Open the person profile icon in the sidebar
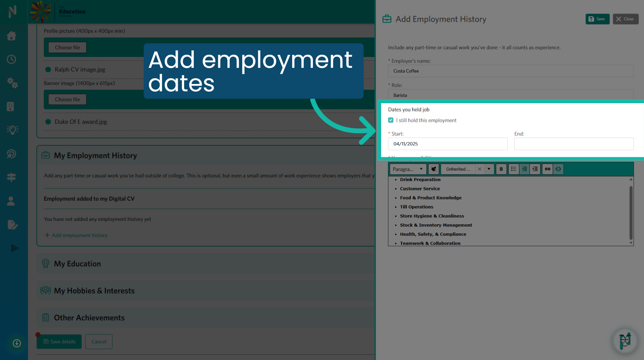 tap(11, 201)
